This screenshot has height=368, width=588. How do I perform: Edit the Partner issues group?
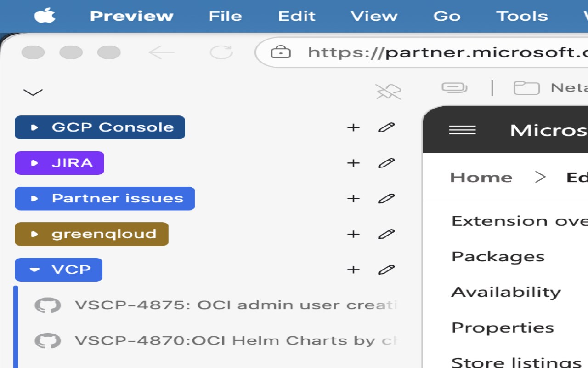click(x=386, y=198)
